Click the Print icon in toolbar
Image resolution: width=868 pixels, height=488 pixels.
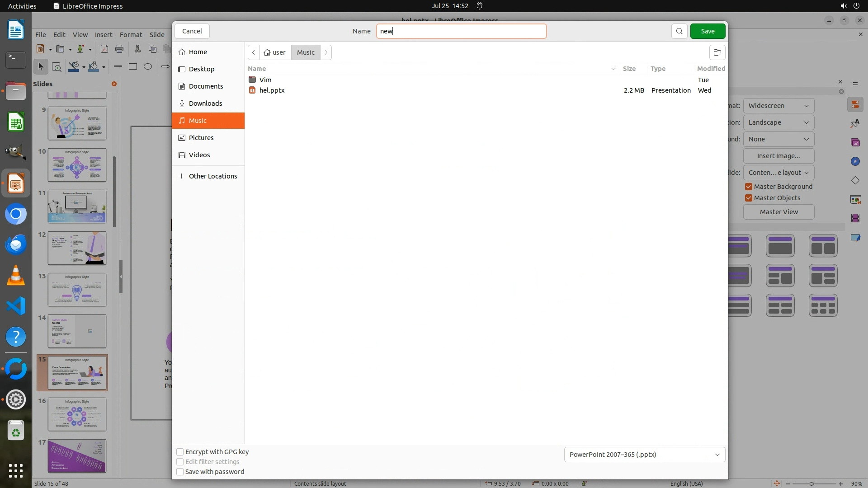(x=119, y=49)
